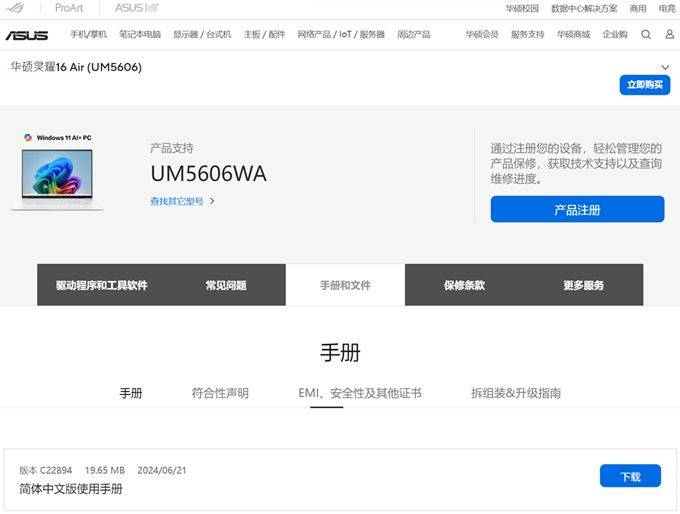This screenshot has height=514, width=680.
Task: Open the user account icon
Action: [x=670, y=34]
